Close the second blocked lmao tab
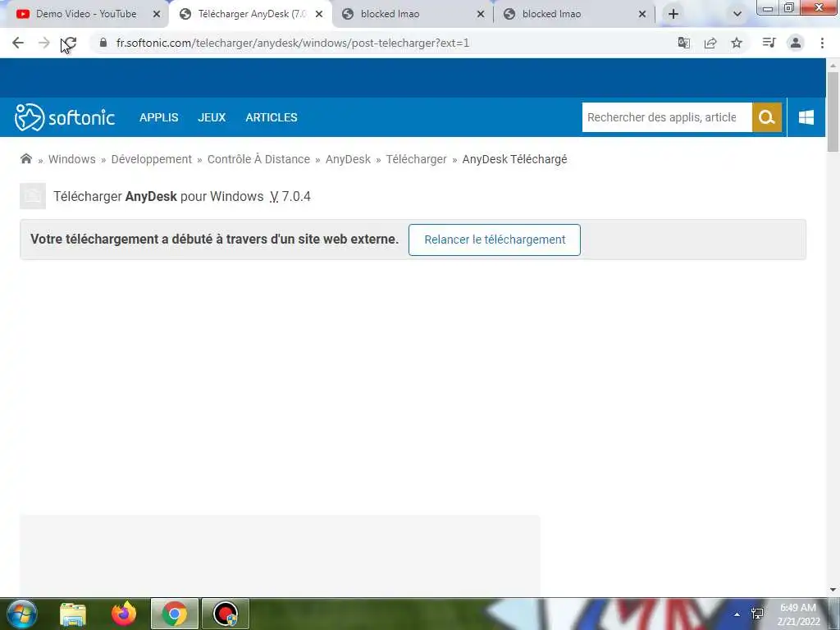Image resolution: width=840 pixels, height=630 pixels. 642,15
